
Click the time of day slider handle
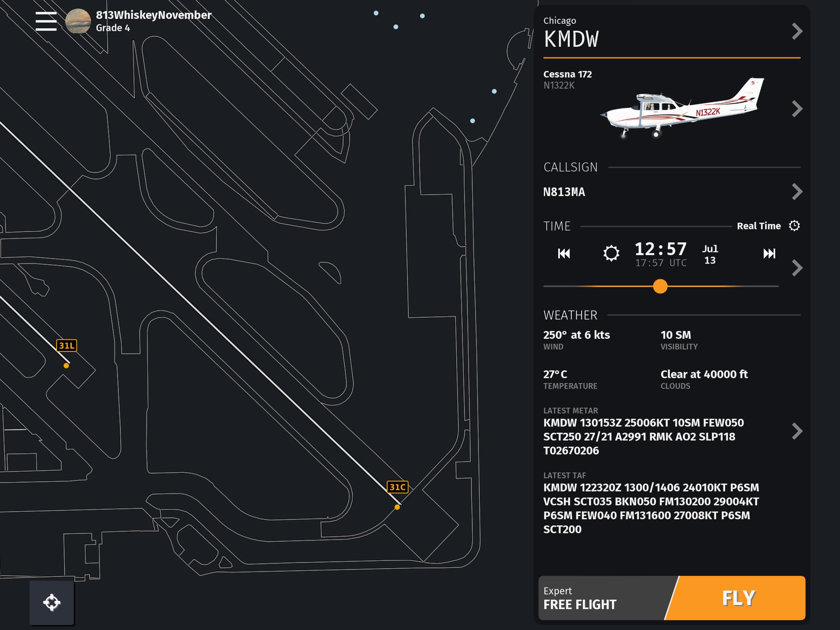coord(660,287)
